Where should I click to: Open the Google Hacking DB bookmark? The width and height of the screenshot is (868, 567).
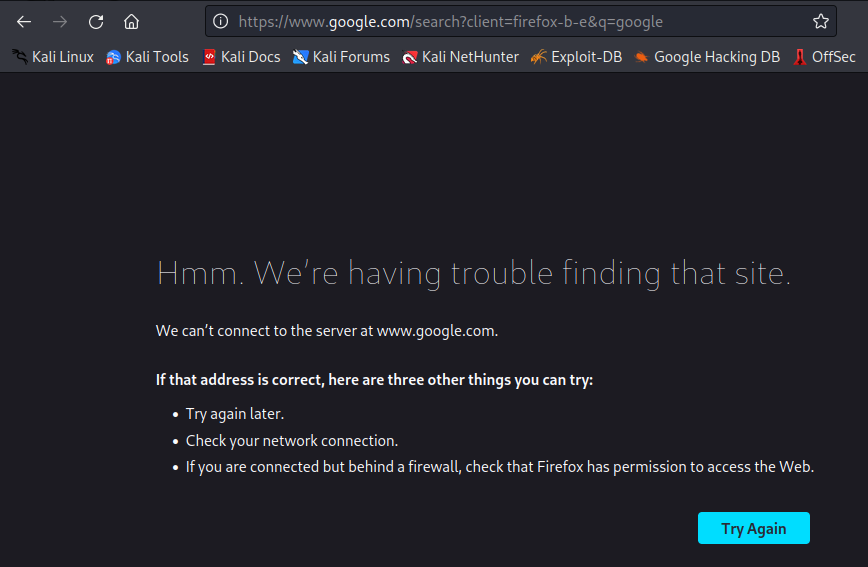(707, 57)
